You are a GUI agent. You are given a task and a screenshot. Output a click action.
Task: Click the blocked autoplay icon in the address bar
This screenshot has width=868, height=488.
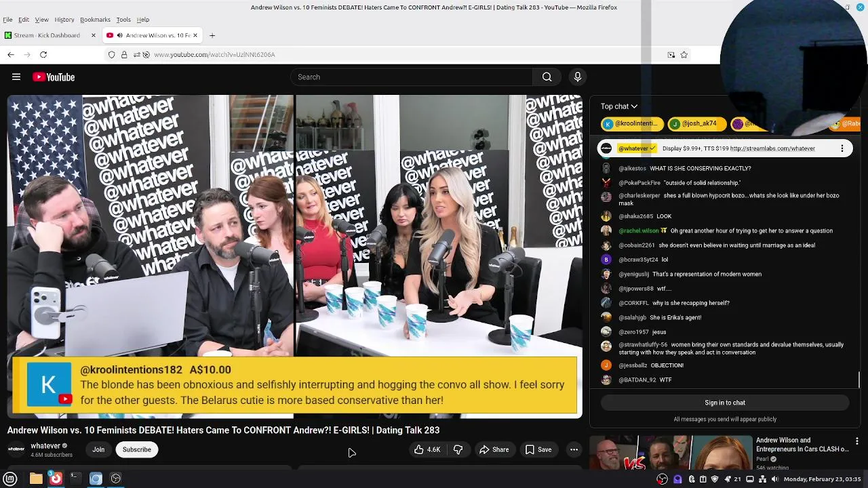pyautogui.click(x=146, y=54)
